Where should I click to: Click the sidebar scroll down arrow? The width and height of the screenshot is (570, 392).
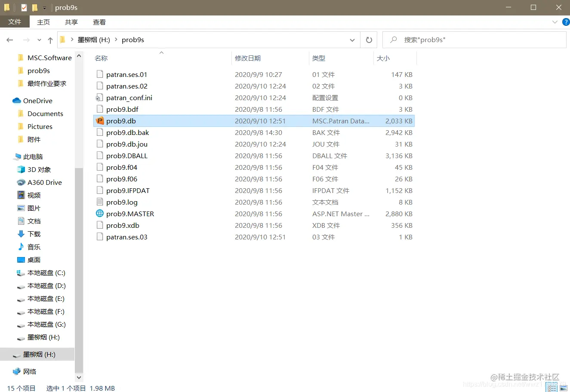pyautogui.click(x=79, y=377)
